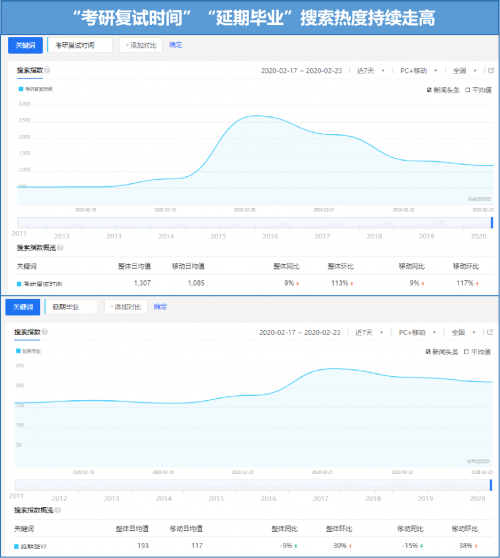500x558 pixels.
Task: Click 移动环比 column header in 延期毕业 table
Action: (465, 528)
